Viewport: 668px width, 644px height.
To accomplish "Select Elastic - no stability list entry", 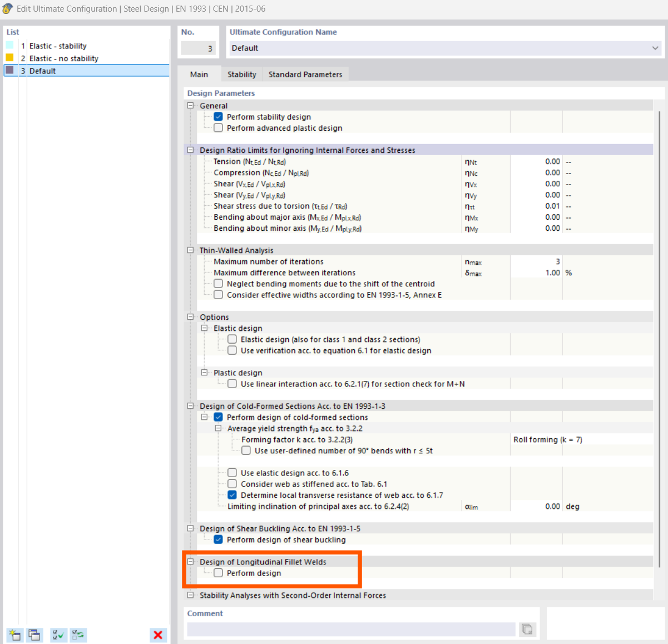I will 63,58.
